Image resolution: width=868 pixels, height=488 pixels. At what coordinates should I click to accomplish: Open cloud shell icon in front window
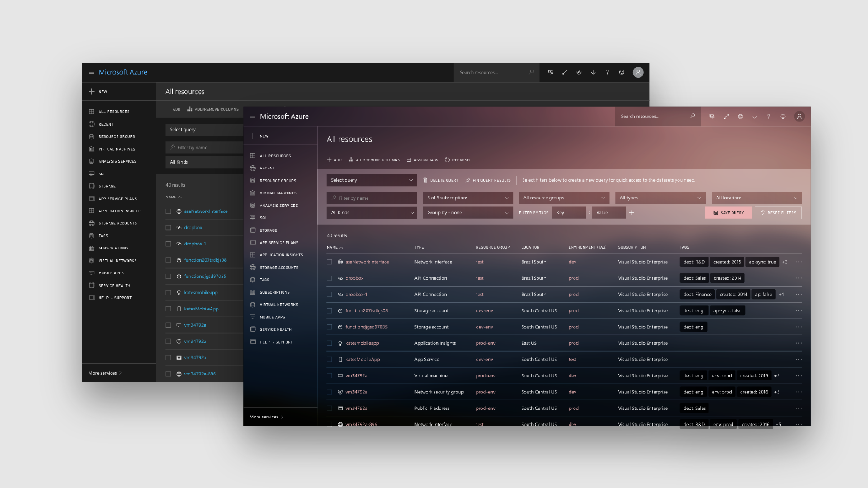pyautogui.click(x=712, y=116)
